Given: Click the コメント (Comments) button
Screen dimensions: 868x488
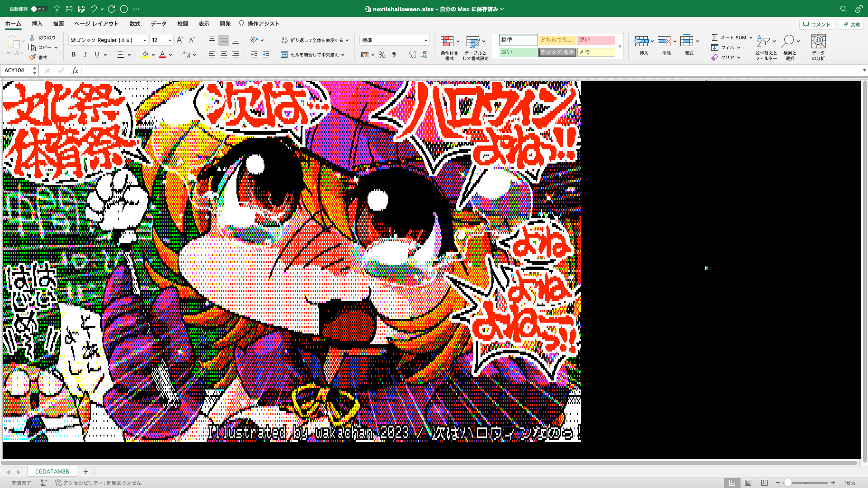Looking at the screenshot, I should pos(817,24).
